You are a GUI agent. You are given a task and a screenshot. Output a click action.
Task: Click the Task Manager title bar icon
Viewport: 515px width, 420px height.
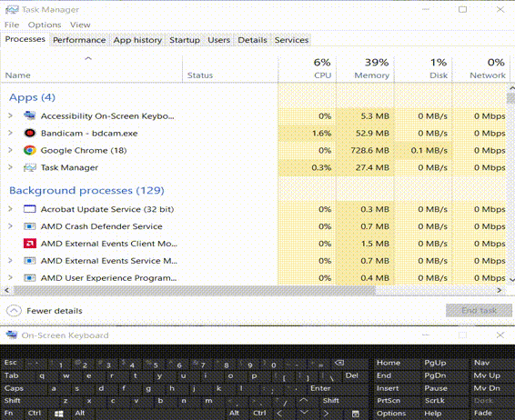(12, 10)
